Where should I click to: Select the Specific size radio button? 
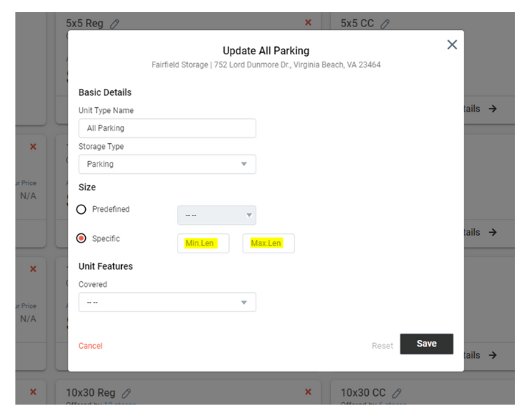tap(82, 238)
